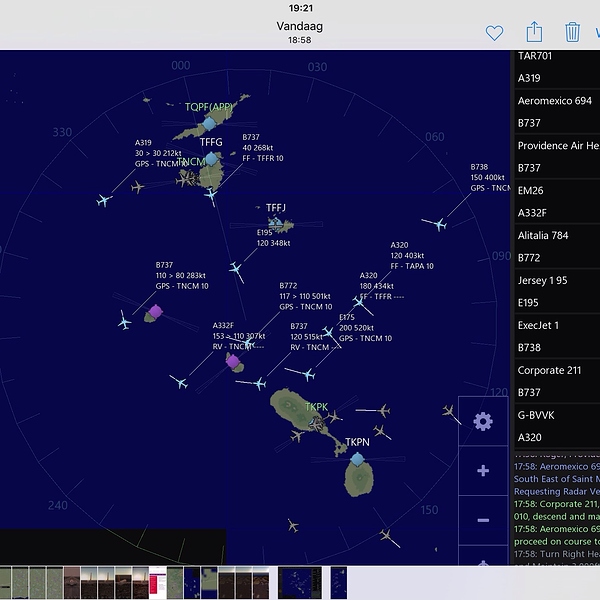Viewport: 600px width, 600px height.
Task: Open the last narrow blue radar thumbnail
Action: pos(339,582)
